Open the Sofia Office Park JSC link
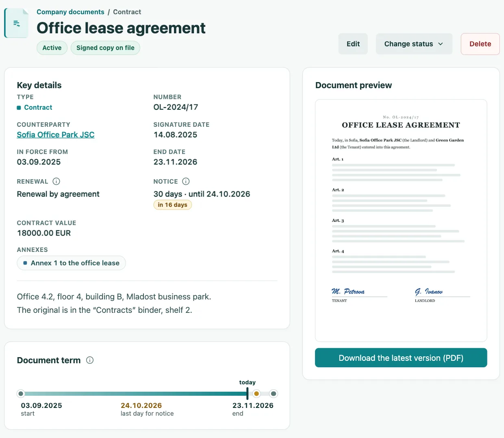 point(56,134)
